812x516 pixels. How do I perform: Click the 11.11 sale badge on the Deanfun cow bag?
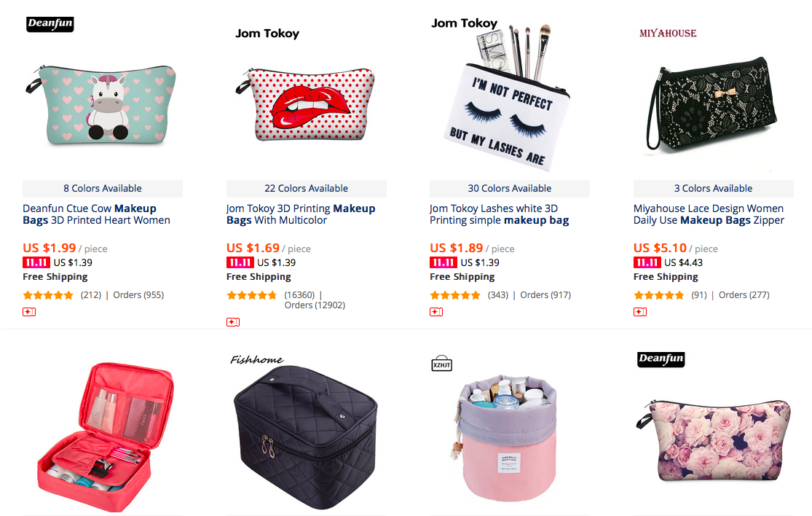(36, 262)
